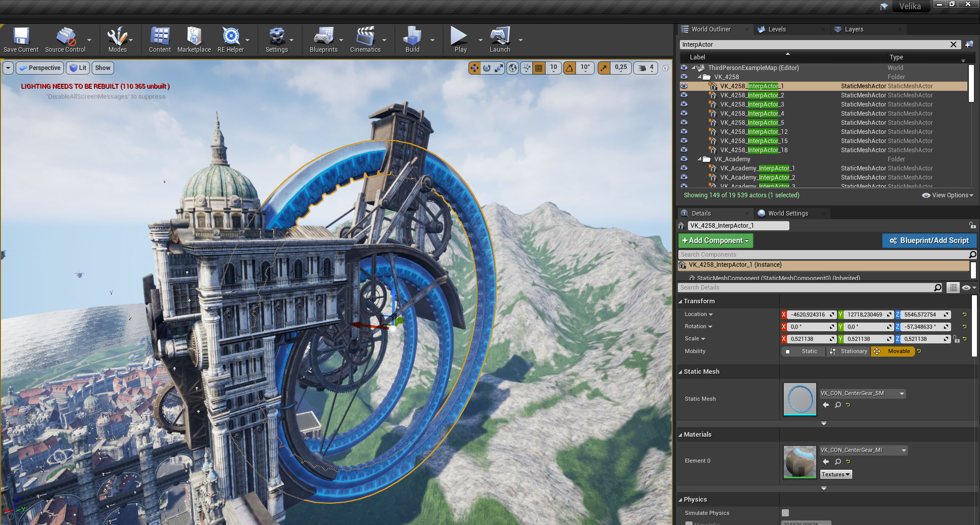Open the Static Mesh asset dropdown
Screen dimensions: 980x525
pyautogui.click(x=863, y=394)
